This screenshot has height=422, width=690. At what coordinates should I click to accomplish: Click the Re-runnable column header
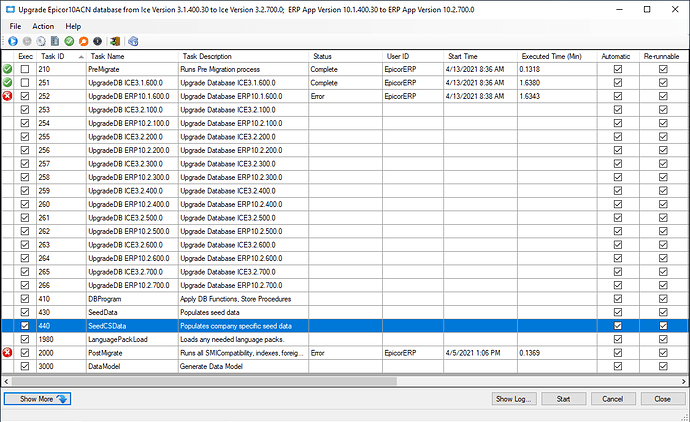663,56
